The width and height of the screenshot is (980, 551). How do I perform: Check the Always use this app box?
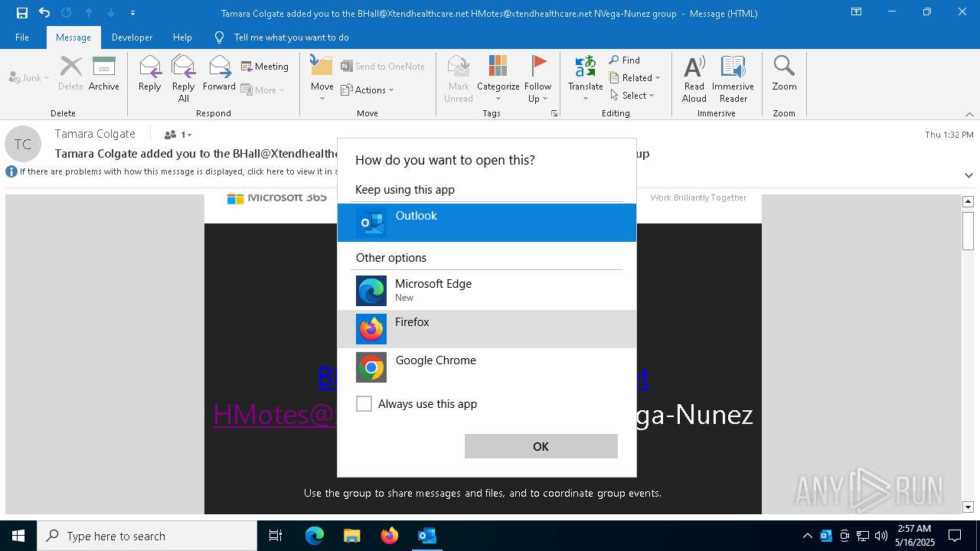(x=364, y=403)
